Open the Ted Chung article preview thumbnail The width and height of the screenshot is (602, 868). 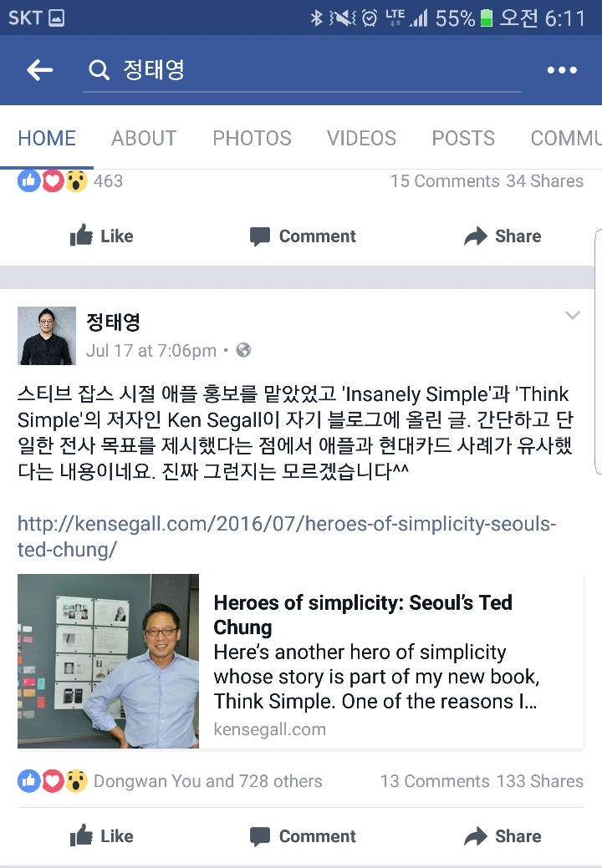point(108,661)
